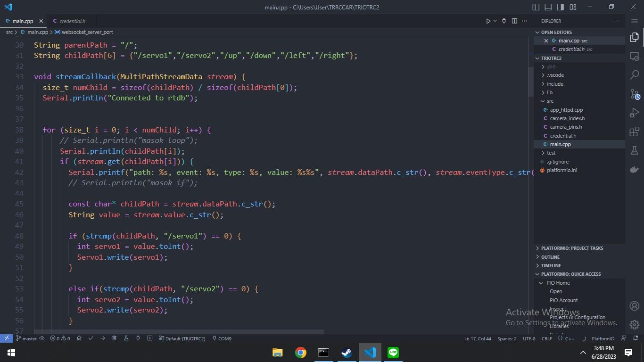
Task: Run the build with the play button
Action: (488, 21)
